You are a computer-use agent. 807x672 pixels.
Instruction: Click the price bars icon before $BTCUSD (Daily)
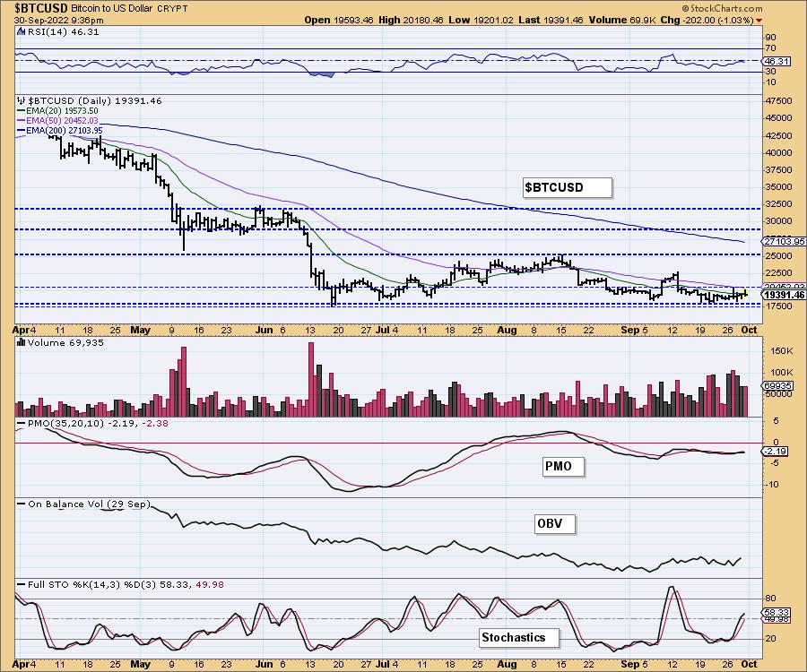(22, 100)
